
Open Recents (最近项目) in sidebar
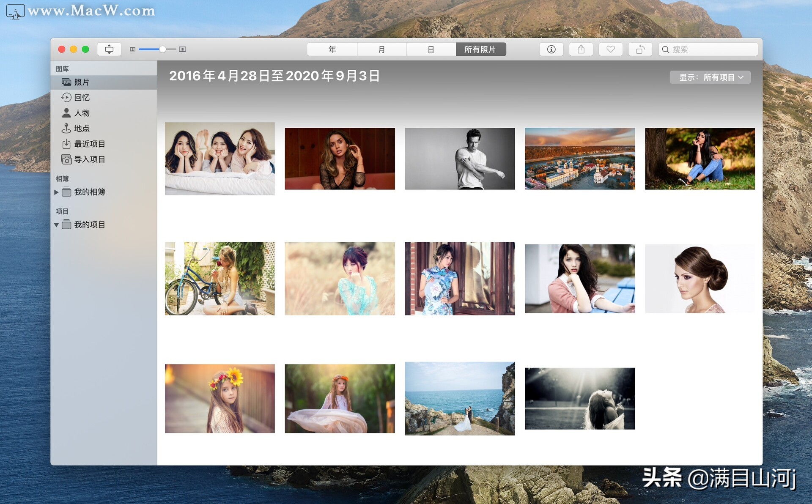(x=89, y=144)
